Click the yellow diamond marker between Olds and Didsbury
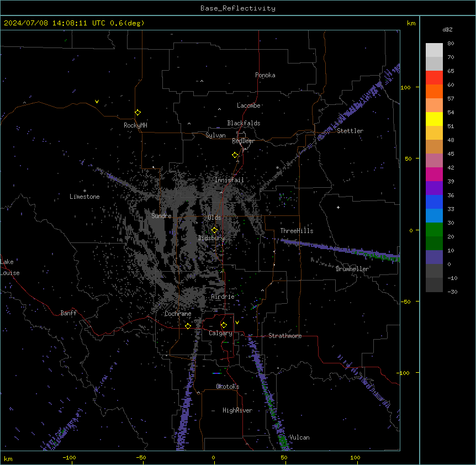Screen dimensions: 476x465 pos(214,230)
